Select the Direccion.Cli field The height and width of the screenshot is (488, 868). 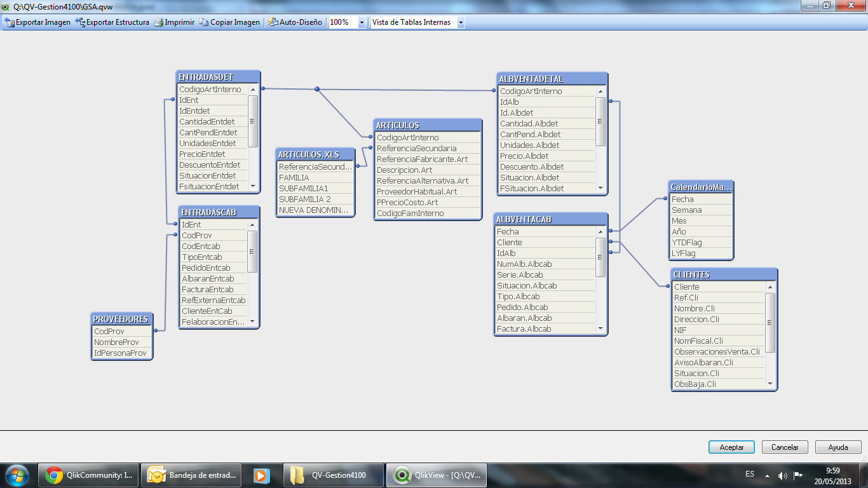click(719, 320)
